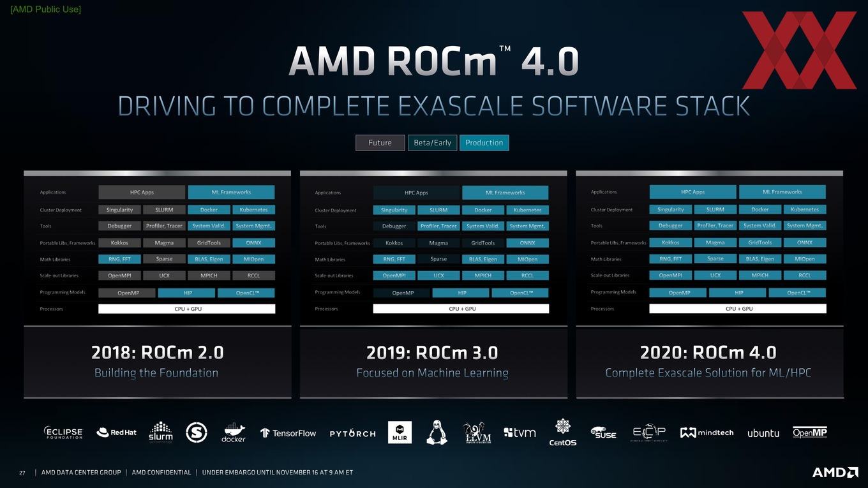Select RNG, FFT in the ROCm 4.0 panel
Viewport: 868px width, 488px height.
pyautogui.click(x=671, y=259)
